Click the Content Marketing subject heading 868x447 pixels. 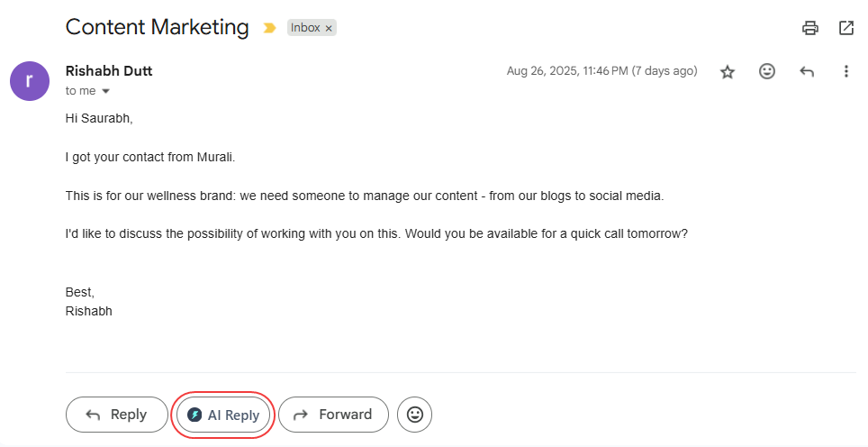click(x=158, y=27)
